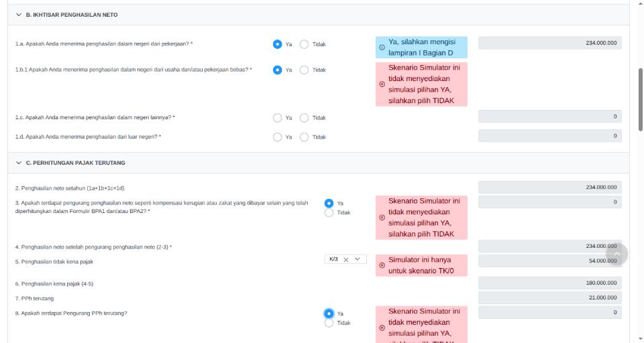Click the 1.c amount field showing 0

coord(550,117)
